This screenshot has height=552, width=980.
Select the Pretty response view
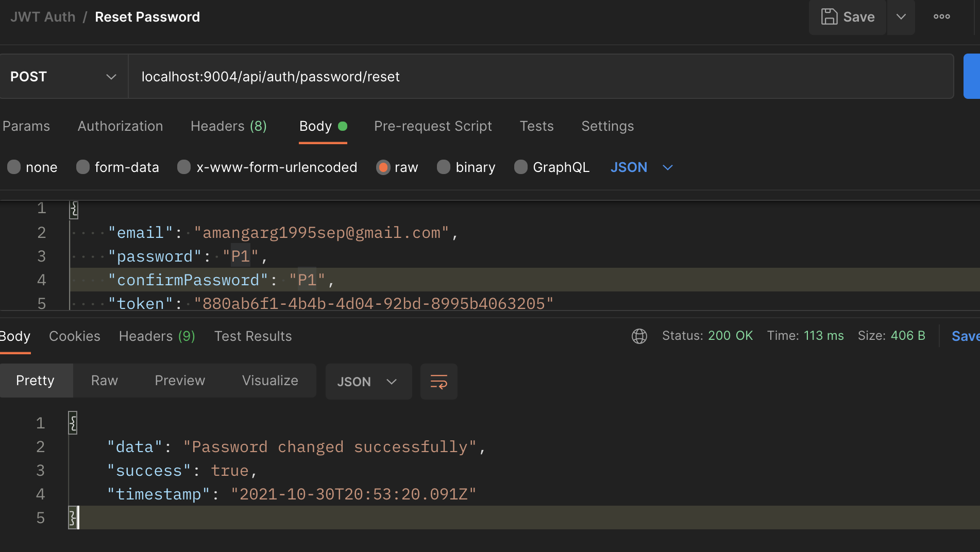(x=36, y=381)
